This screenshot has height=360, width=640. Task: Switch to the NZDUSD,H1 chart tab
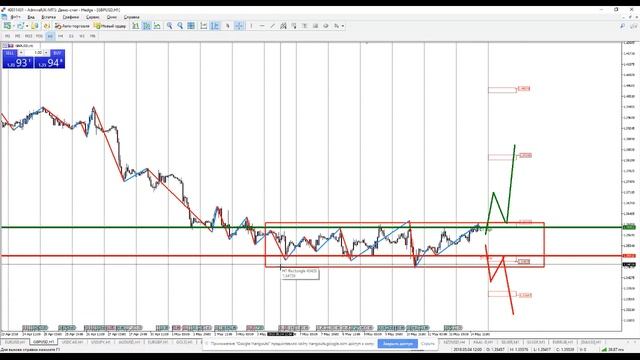click(454, 342)
